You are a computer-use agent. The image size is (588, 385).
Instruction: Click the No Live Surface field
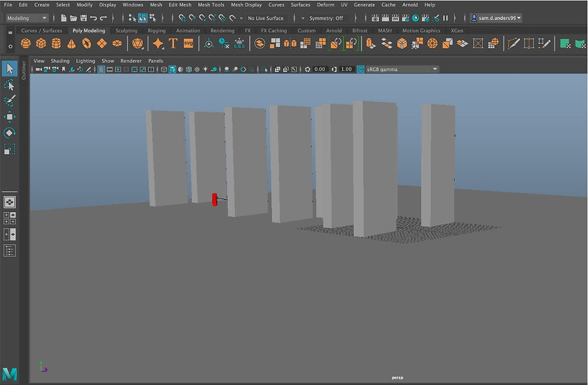pos(266,18)
